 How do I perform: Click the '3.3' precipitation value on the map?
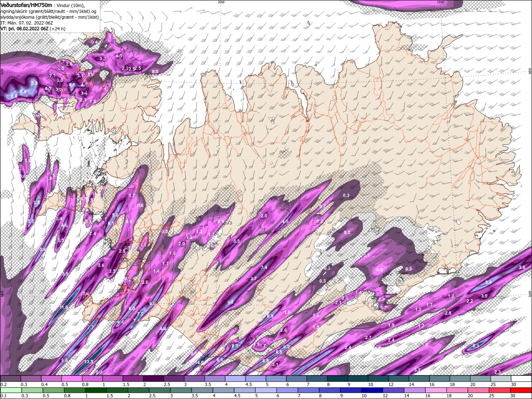[236, 241]
